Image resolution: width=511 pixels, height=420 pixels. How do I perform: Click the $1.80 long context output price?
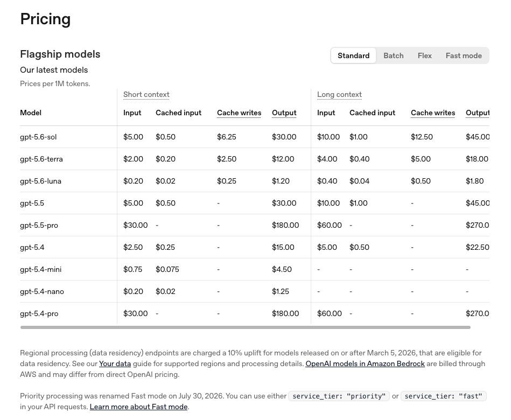(474, 181)
